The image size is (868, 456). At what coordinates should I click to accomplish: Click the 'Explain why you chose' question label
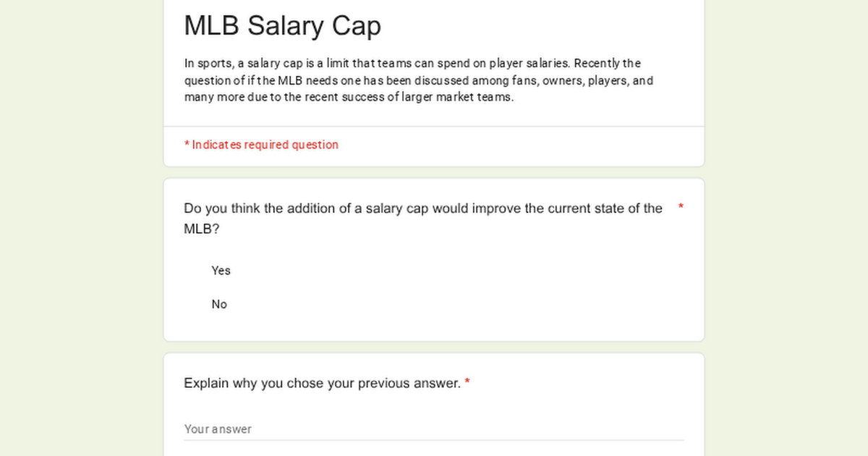[x=322, y=383]
